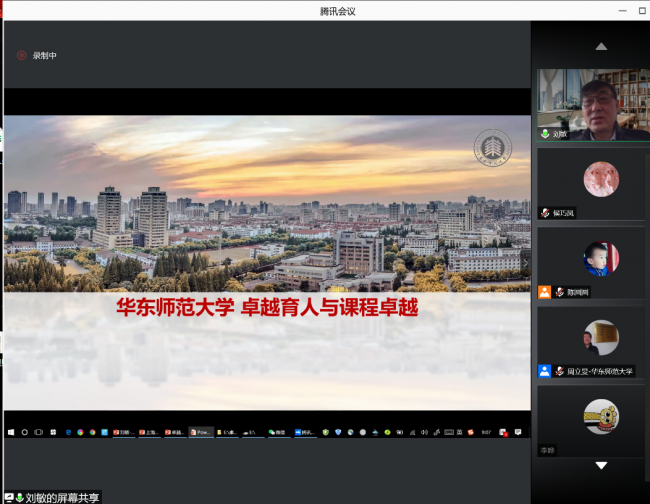Click the orange host badge beside 陈刚刚
650x504 pixels.
[544, 292]
